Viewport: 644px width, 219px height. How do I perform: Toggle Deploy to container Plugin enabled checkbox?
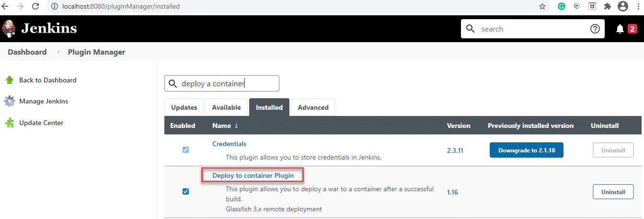click(185, 192)
